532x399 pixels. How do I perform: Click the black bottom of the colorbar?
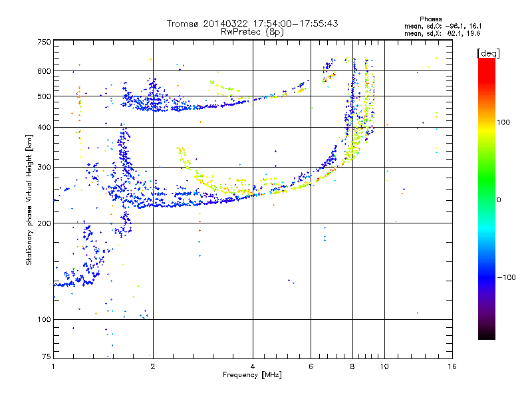pyautogui.click(x=487, y=334)
